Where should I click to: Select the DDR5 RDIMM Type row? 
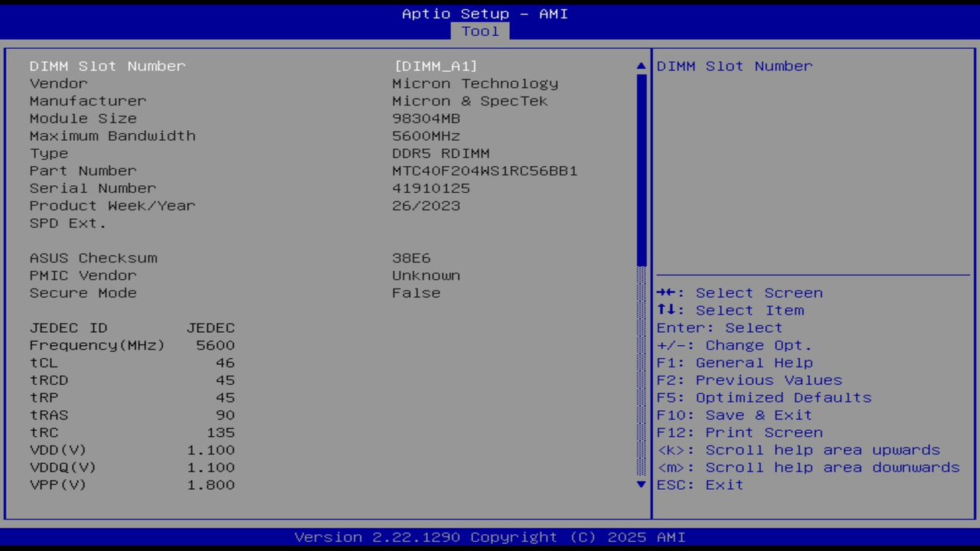440,153
